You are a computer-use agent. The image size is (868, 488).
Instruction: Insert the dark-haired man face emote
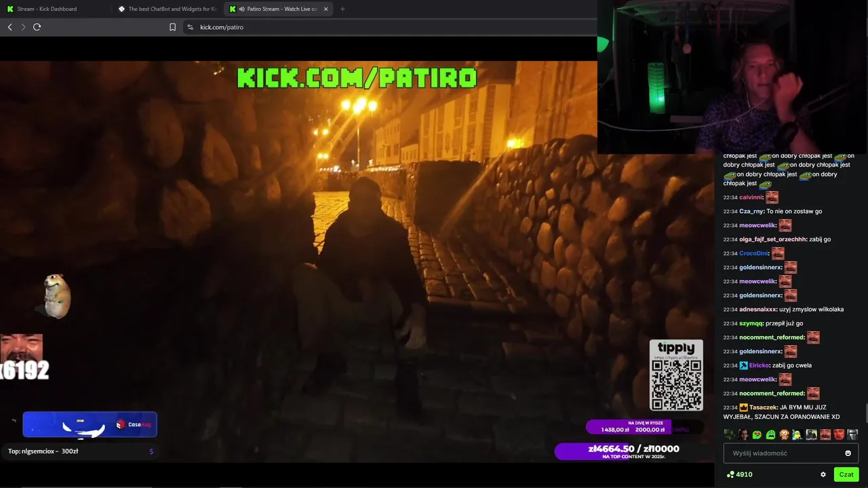point(743,434)
